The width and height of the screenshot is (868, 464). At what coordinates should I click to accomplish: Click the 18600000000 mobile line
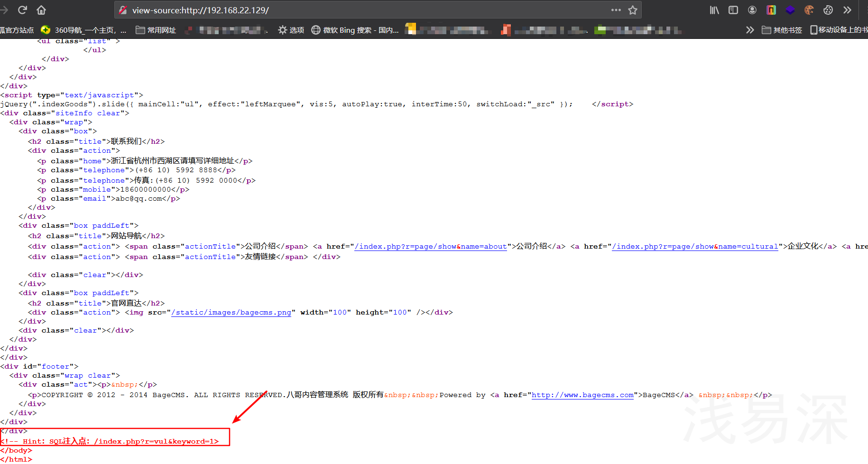(x=113, y=189)
